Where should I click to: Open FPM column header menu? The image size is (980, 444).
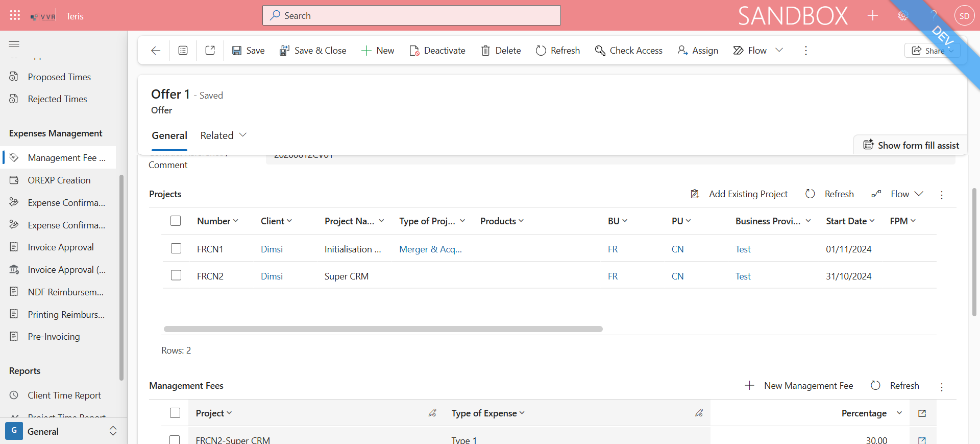902,221
